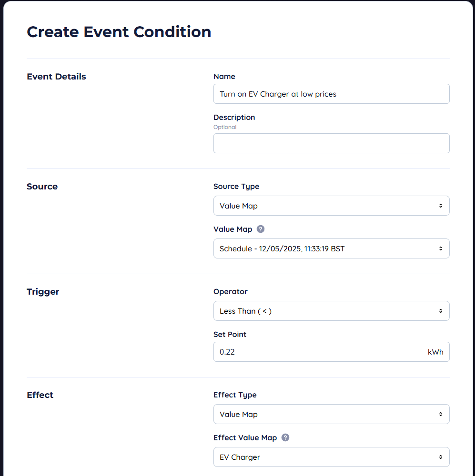Click the Trigger section heading

[43, 292]
